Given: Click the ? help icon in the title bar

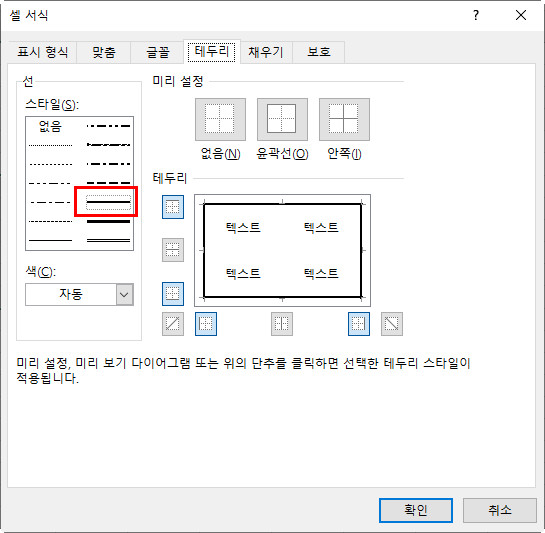Looking at the screenshot, I should (x=476, y=15).
